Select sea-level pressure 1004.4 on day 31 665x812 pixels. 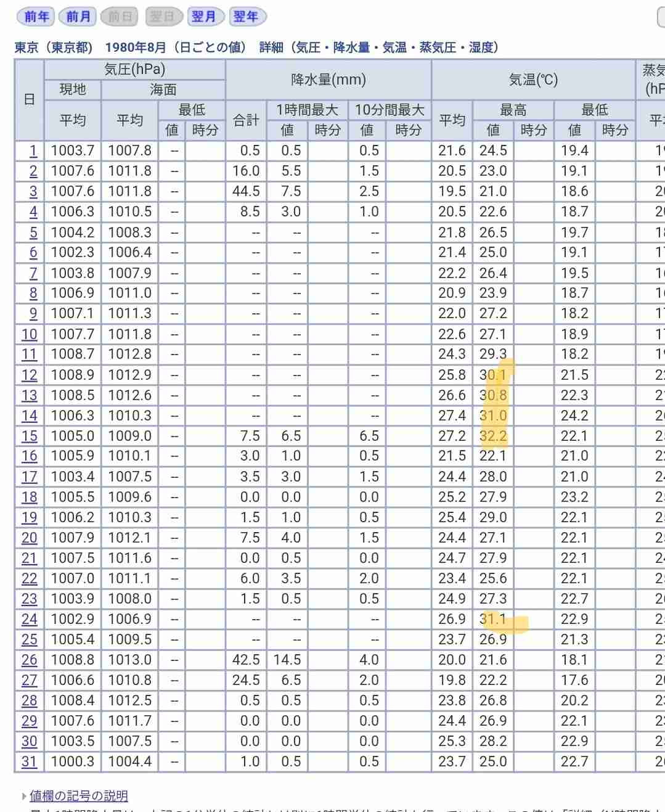tap(130, 761)
